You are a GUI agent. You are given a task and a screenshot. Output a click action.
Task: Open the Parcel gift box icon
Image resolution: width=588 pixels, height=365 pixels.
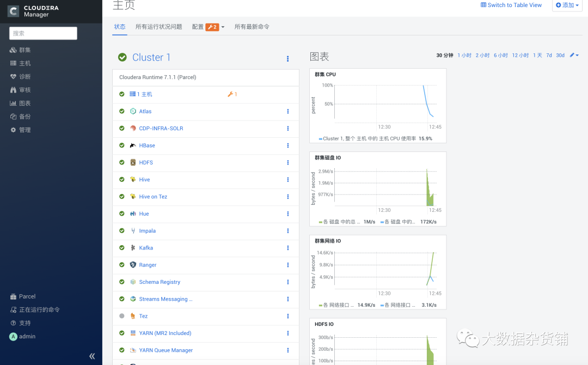click(x=13, y=296)
